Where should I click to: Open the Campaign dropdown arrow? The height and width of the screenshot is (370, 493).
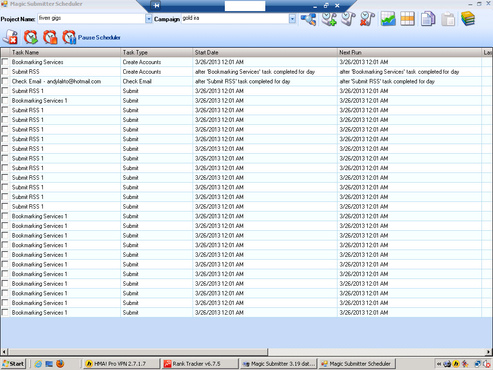(292, 19)
